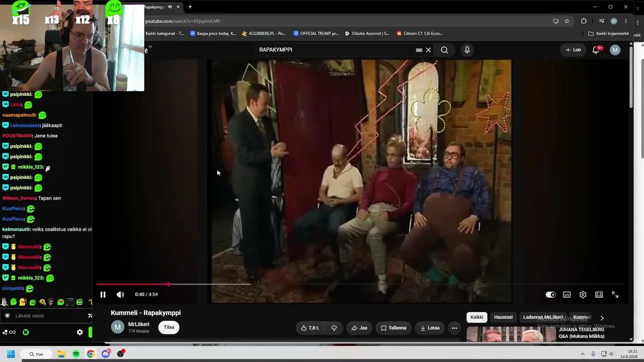The image size is (644, 362).
Task: Select the Ladannut MrLiikeri chip
Action: click(x=543, y=317)
